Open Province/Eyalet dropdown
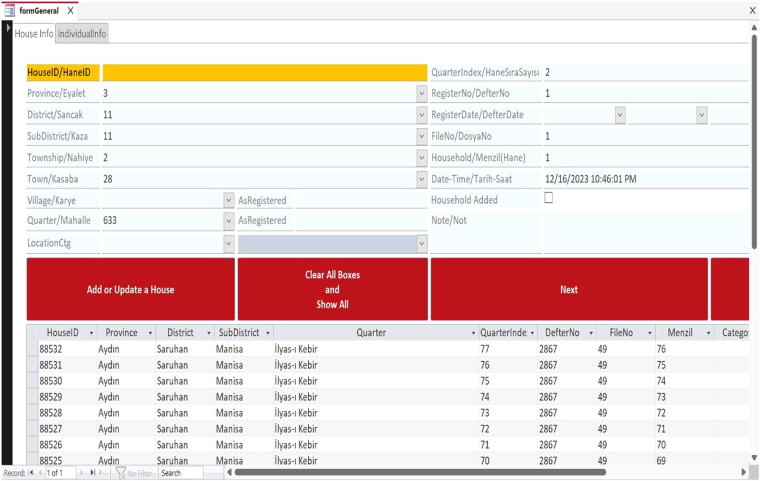This screenshot has width=760, height=481. [x=422, y=93]
